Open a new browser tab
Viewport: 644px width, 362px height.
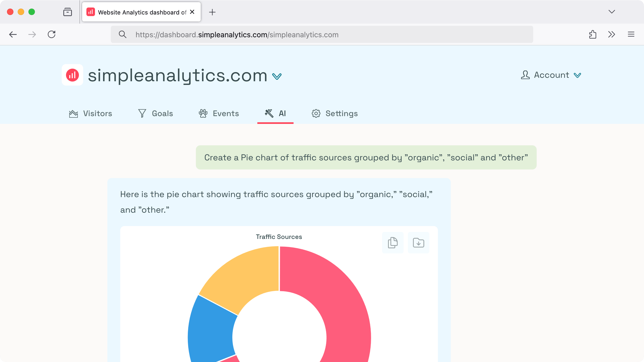(212, 12)
